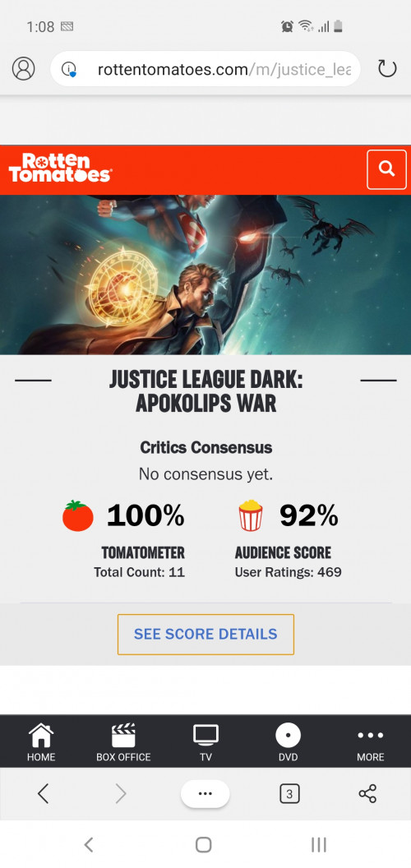Image resolution: width=411 pixels, height=868 pixels.
Task: Share the page via share icon
Action: tap(367, 794)
